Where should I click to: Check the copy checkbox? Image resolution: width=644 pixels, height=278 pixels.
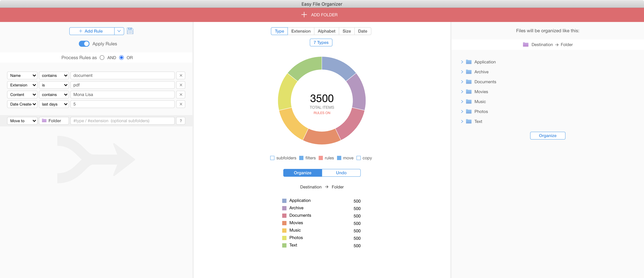(358, 158)
